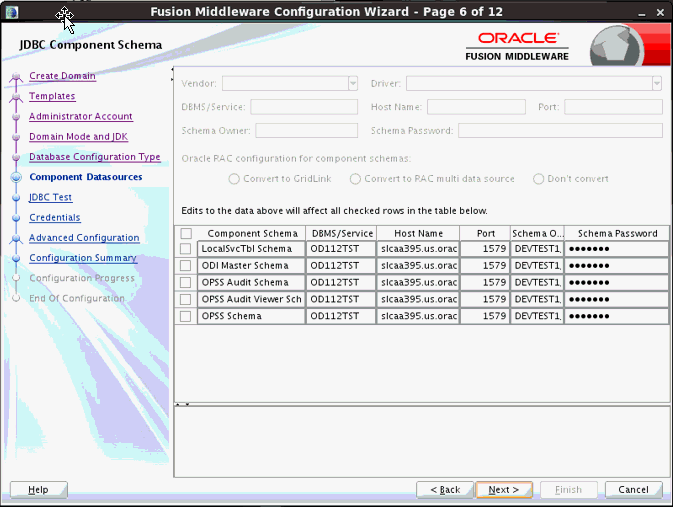Select Convert to GridLink radio button
673x507 pixels.
pos(234,179)
